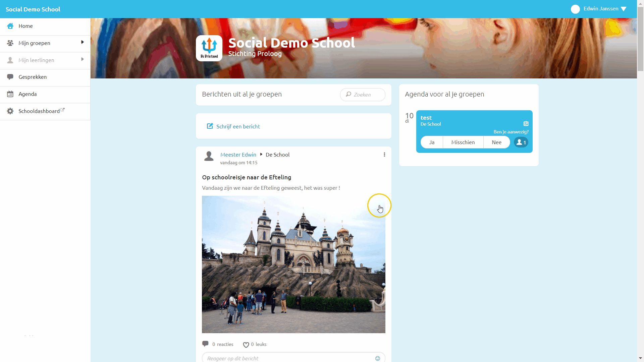This screenshot has width=644, height=362.
Task: Answer Ja to attendance question
Action: 432,142
